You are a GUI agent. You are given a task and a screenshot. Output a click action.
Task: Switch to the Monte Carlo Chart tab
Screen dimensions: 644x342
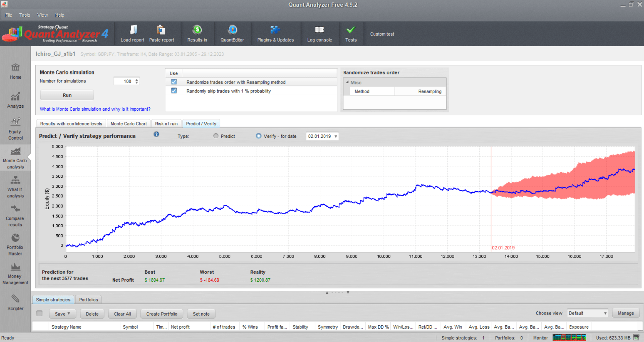point(128,124)
